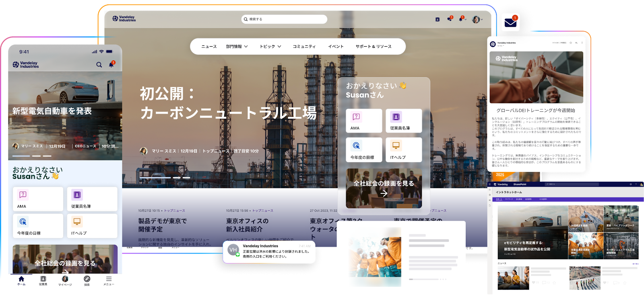
Task: Open the employee directory icon in desktop header
Action: (438, 19)
